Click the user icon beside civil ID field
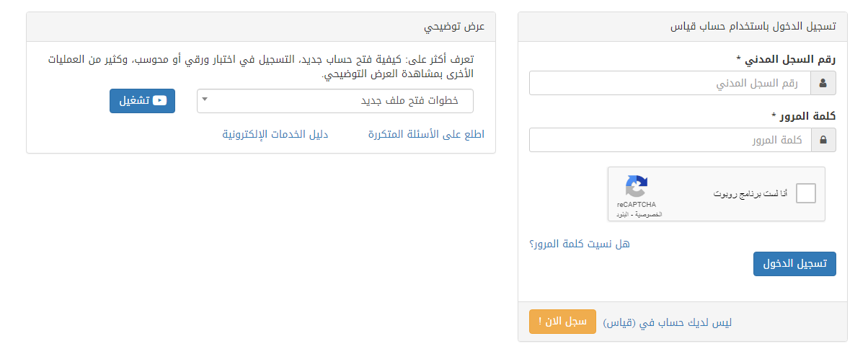This screenshot has height=349, width=868. (823, 83)
